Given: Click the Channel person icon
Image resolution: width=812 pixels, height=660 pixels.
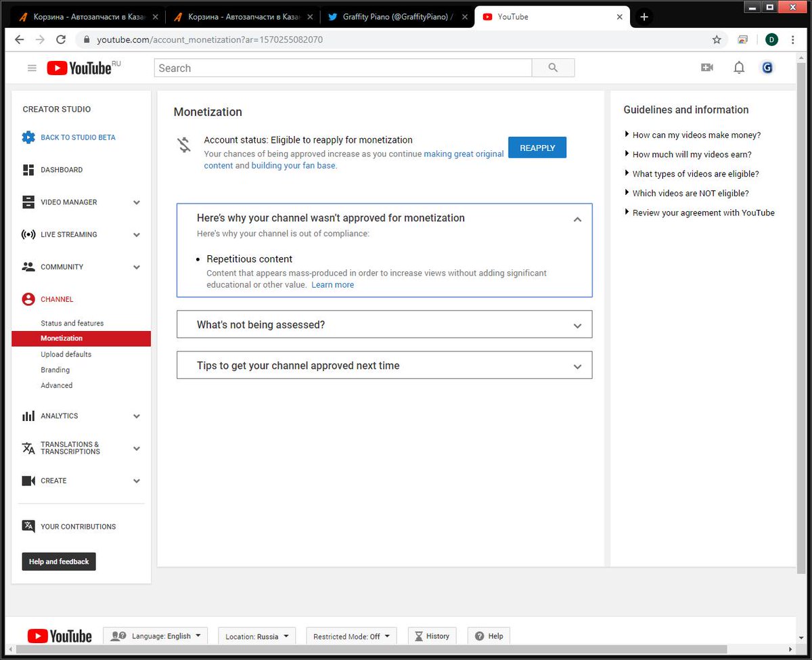Looking at the screenshot, I should [28, 299].
